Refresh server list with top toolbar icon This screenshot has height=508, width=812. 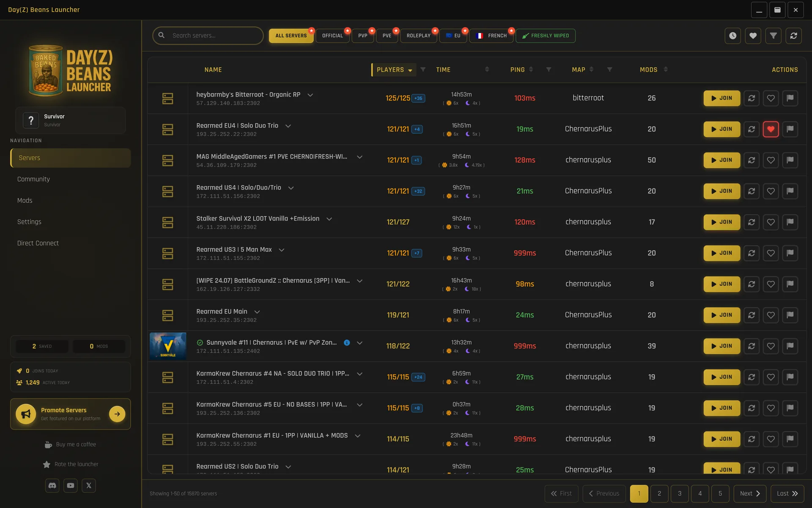click(x=793, y=36)
